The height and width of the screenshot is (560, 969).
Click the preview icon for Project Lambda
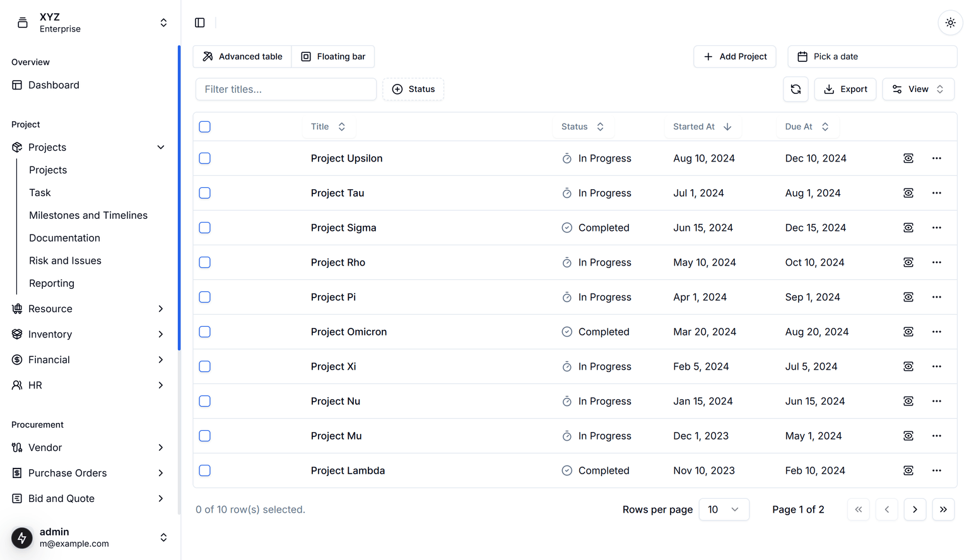(x=908, y=470)
